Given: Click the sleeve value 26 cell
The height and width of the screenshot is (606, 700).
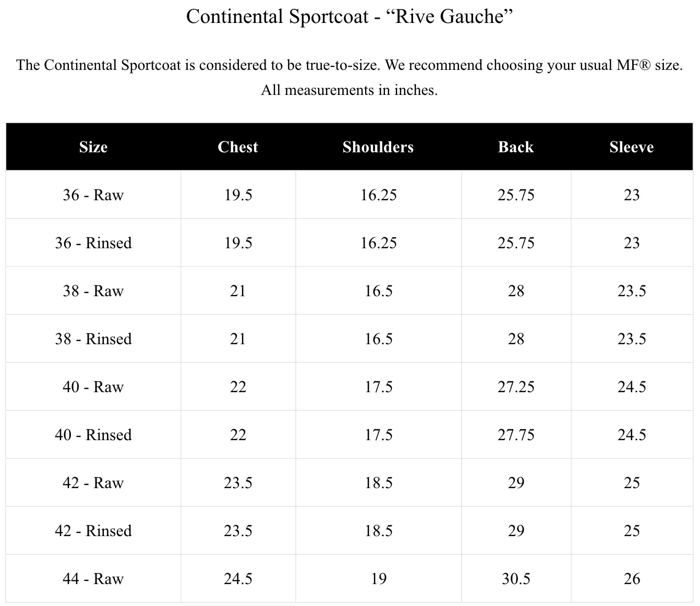Looking at the screenshot, I should point(632,579).
